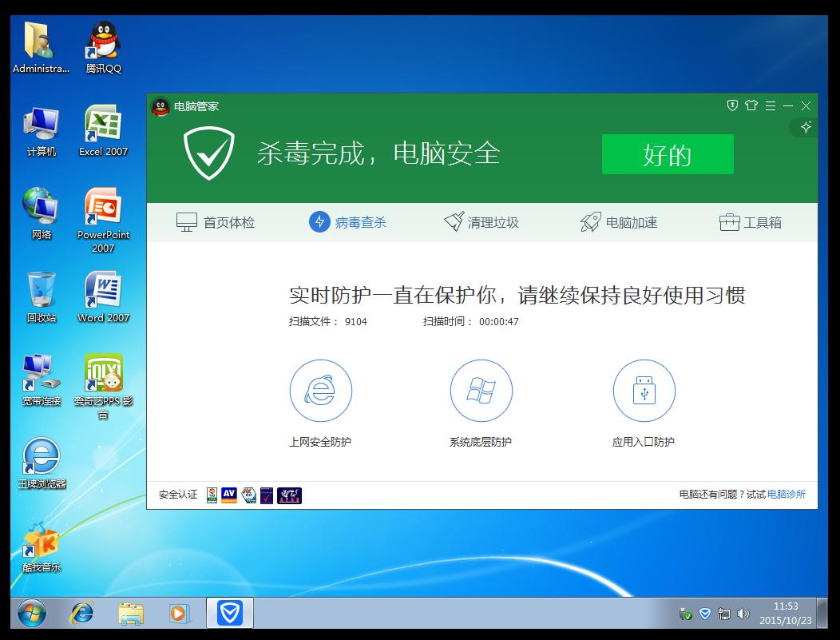This screenshot has height=640, width=840.
Task: Click the 杀毒完成,电脑安全 heading
Action: tap(378, 154)
